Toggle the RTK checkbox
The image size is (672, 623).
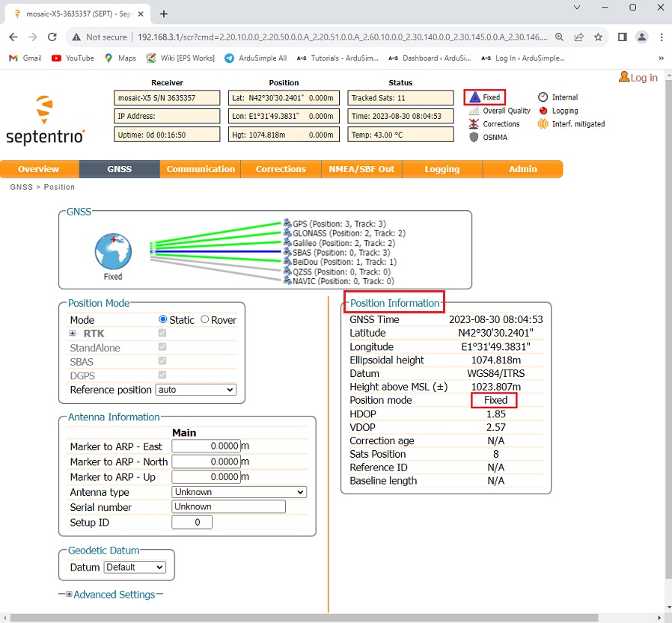click(x=162, y=333)
